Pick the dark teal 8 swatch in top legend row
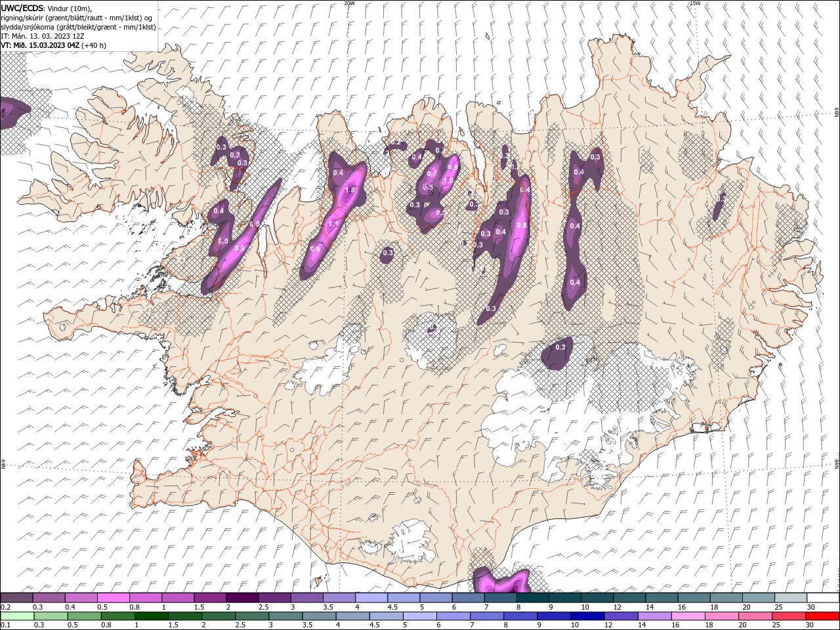 [x=533, y=598]
